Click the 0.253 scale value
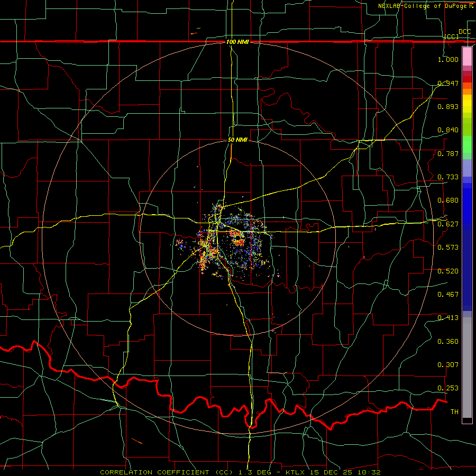Image resolution: width=476 pixels, height=476 pixels. tap(448, 388)
